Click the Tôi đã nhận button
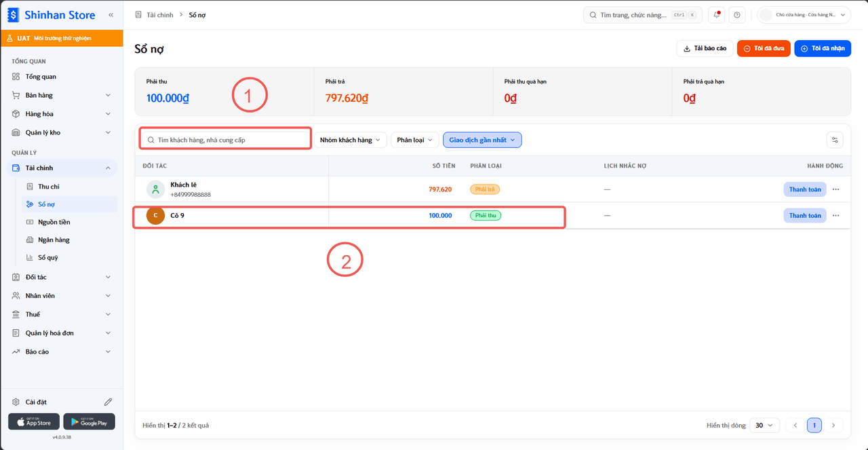The width and height of the screenshot is (868, 450). click(x=823, y=48)
